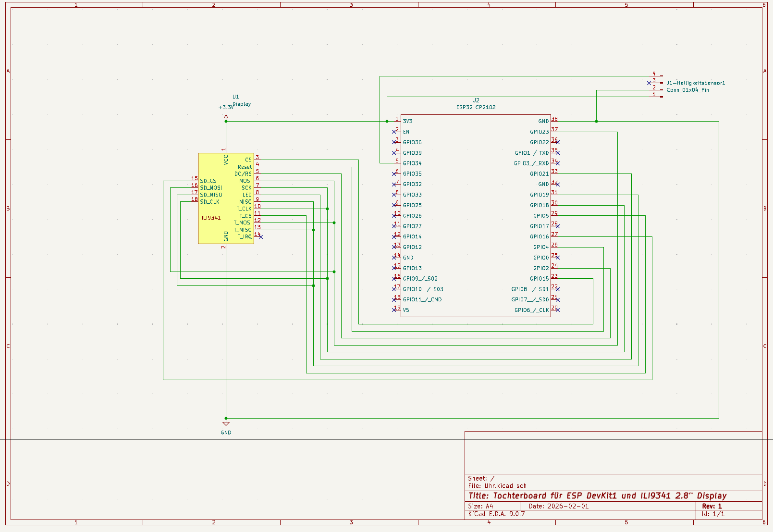Click the no-connect marker on J1 pin 3

[649, 83]
